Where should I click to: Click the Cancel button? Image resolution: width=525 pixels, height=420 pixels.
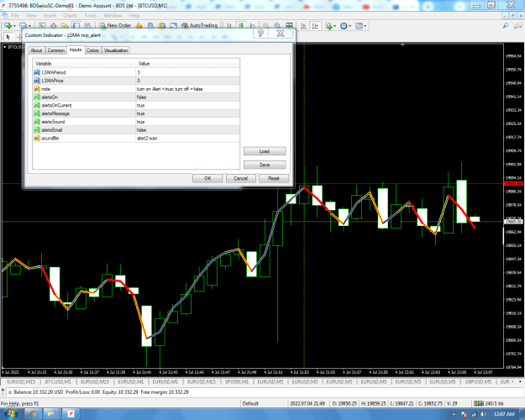pos(241,178)
